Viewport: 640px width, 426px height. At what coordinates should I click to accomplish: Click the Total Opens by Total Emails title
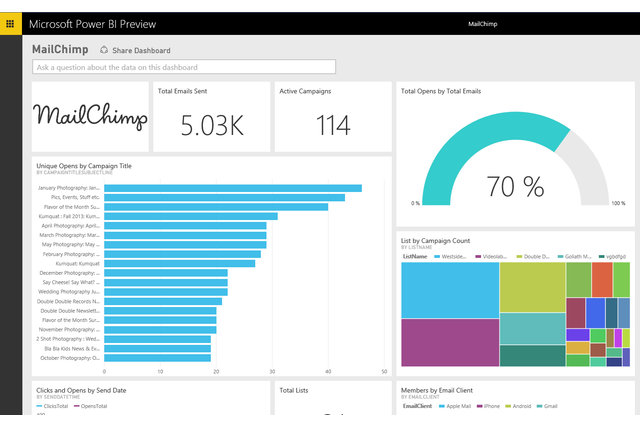441,91
